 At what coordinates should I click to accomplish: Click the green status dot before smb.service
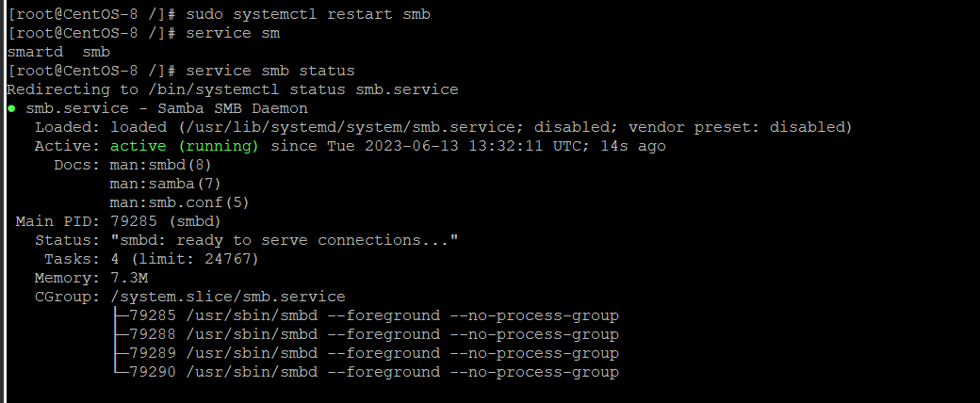pyautogui.click(x=12, y=108)
